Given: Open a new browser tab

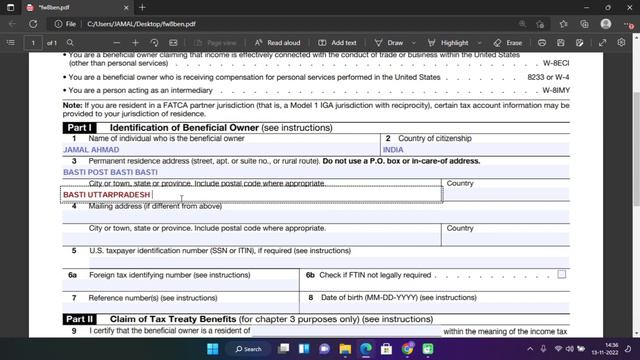Looking at the screenshot, I should pyautogui.click(x=142, y=7).
